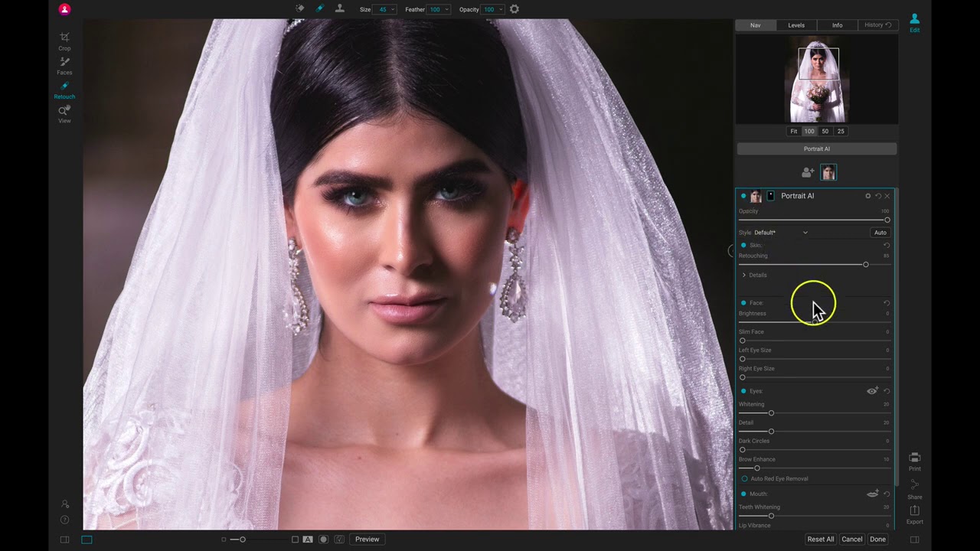Adjust the Skin Retouching slider handle
980x551 pixels.
pyautogui.click(x=866, y=265)
